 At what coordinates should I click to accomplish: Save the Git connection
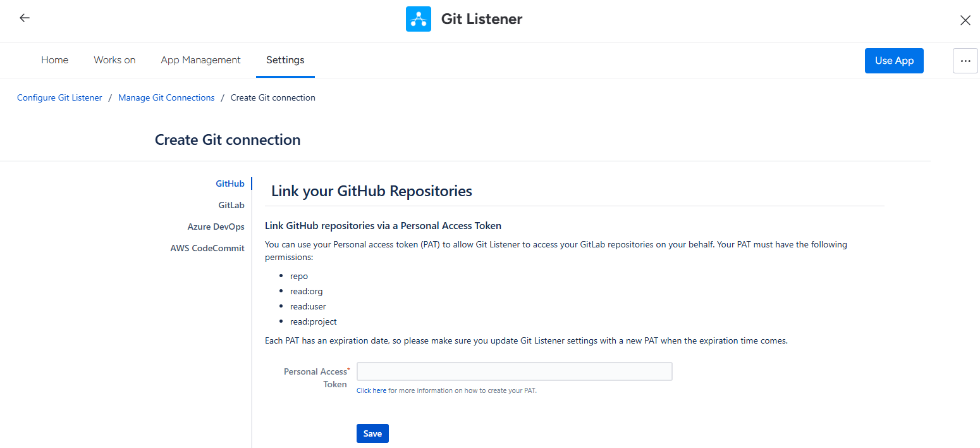372,433
